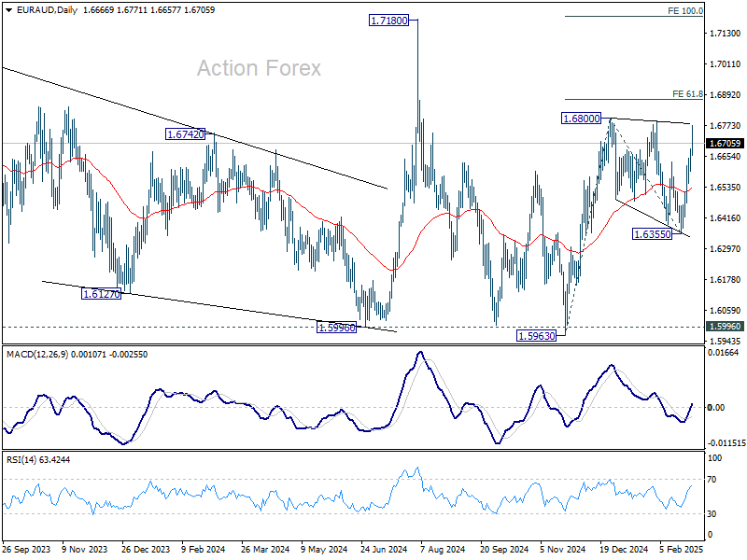Click the 1.68920 price axis value
This screenshot has height=560, width=747.
(x=726, y=95)
